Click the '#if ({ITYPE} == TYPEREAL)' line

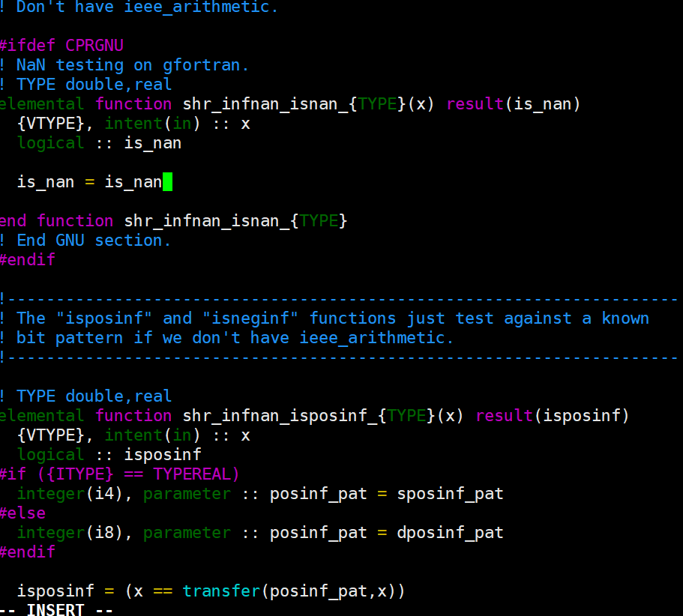[120, 474]
